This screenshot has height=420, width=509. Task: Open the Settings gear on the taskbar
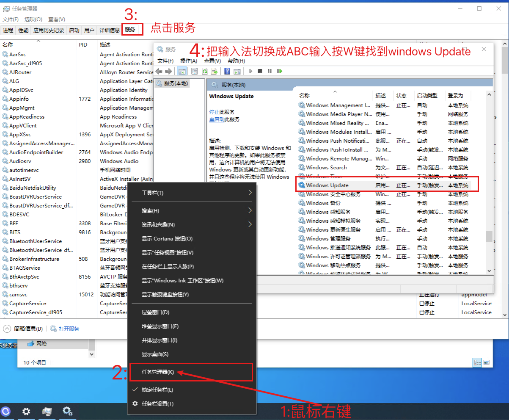point(26,411)
